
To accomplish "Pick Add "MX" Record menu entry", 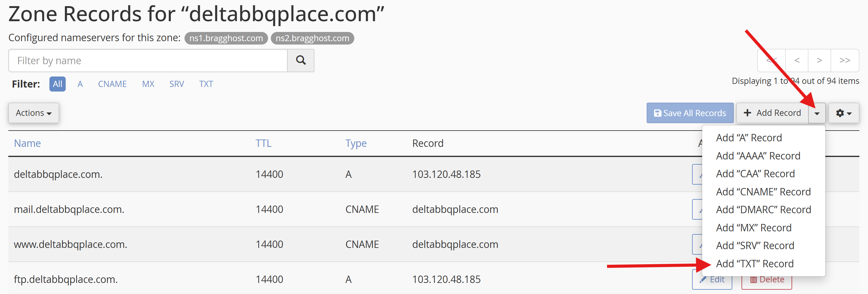I will tap(753, 228).
